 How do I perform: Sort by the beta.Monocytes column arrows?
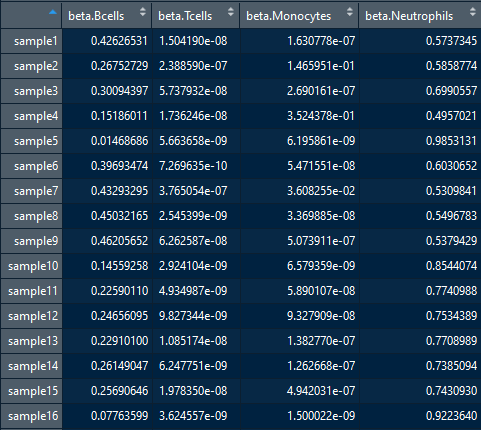point(349,12)
